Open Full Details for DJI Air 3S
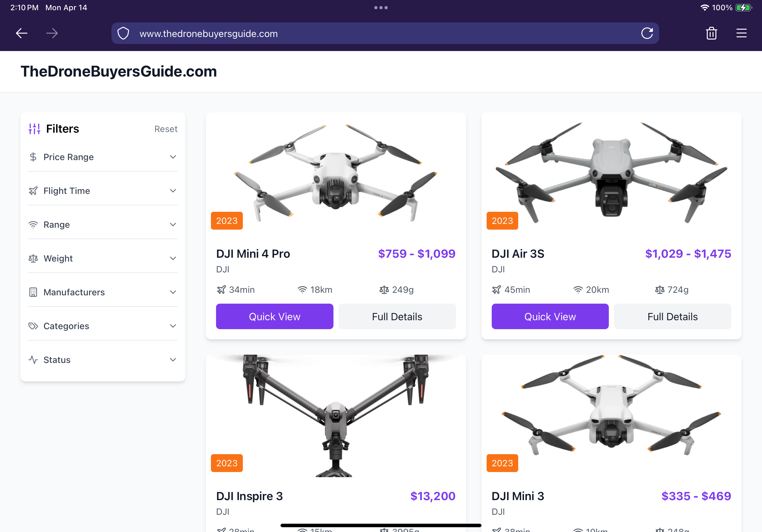Viewport: 762px width, 532px height. tap(672, 316)
